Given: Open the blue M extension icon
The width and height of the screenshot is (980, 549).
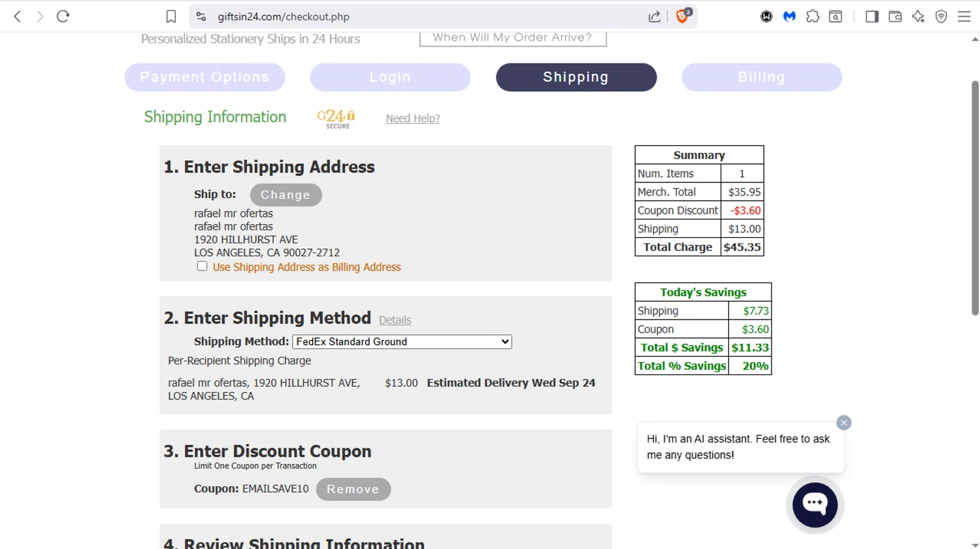Looking at the screenshot, I should 789,16.
